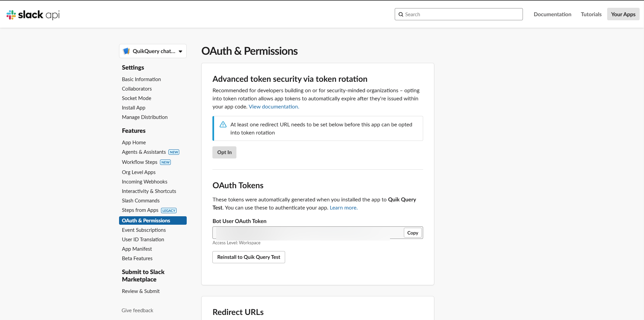Image resolution: width=644 pixels, height=320 pixels.
Task: Open Agents & Assistants feature
Action: click(144, 152)
